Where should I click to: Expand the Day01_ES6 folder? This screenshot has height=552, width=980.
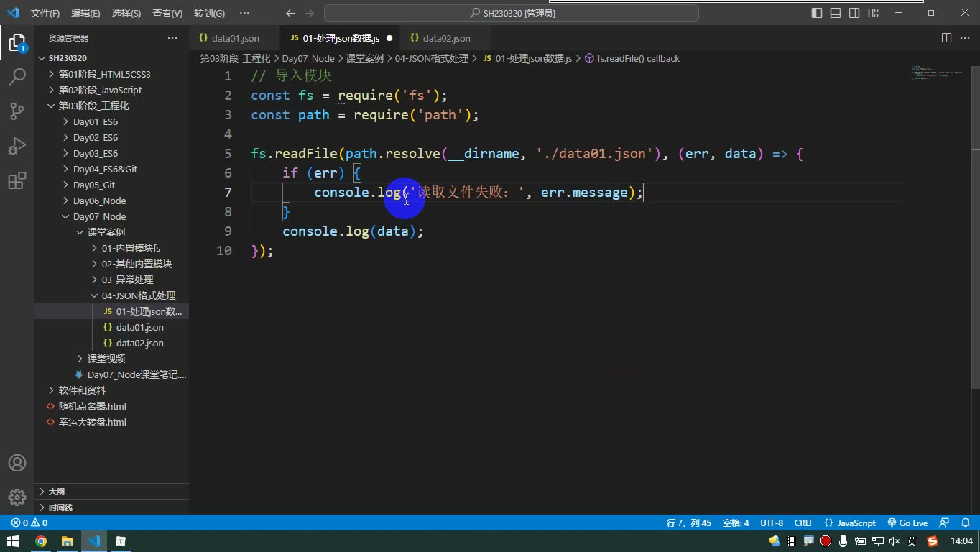pos(95,121)
